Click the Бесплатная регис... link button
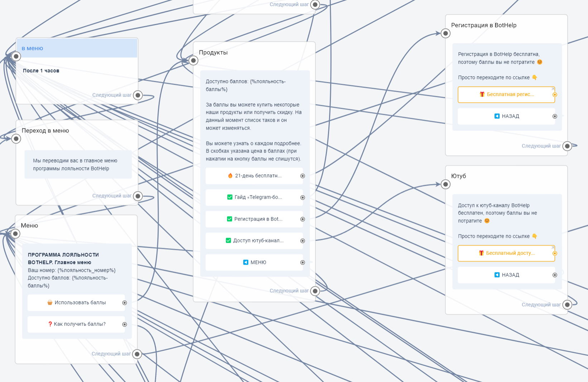This screenshot has width=588, height=382. coord(506,95)
